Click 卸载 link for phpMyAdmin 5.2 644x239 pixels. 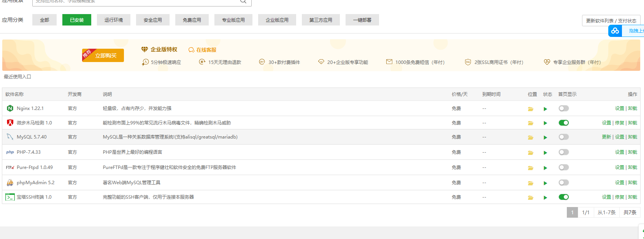[x=632, y=183]
